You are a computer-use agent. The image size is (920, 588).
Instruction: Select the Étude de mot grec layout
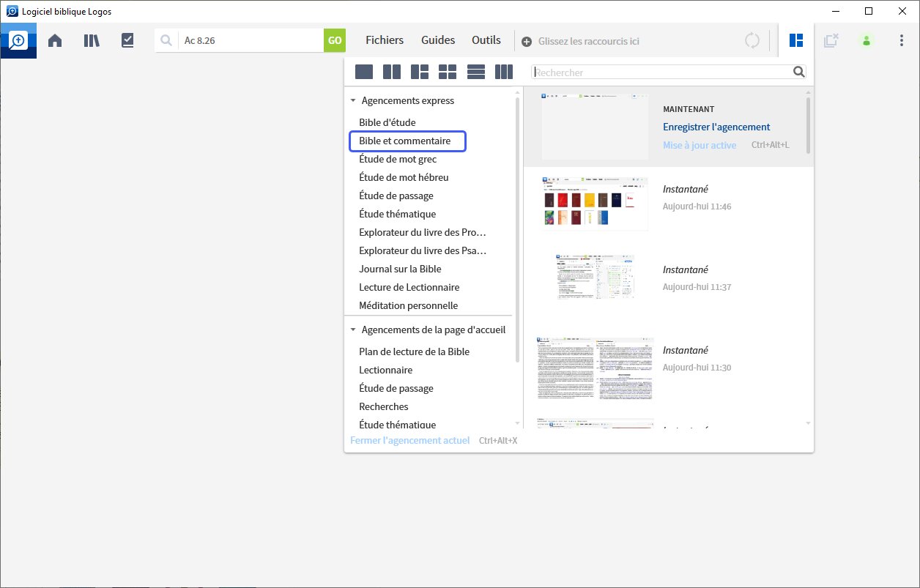tap(398, 159)
